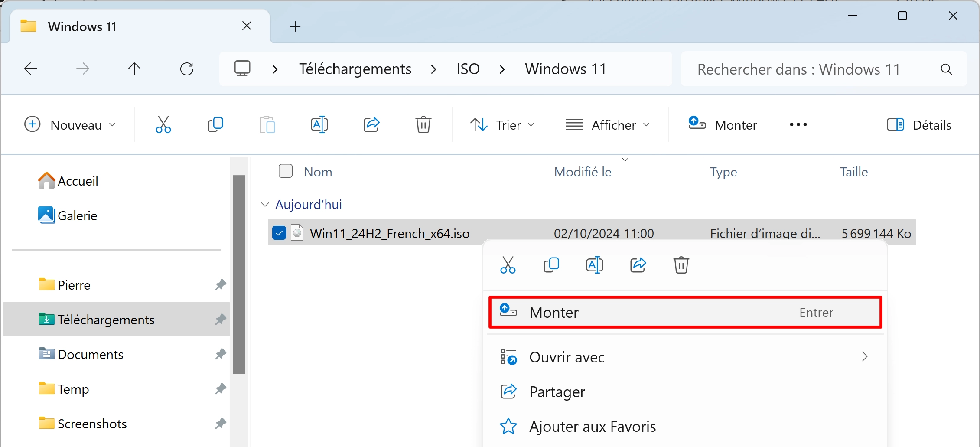Click pin icon next to Téléchargements

(221, 320)
